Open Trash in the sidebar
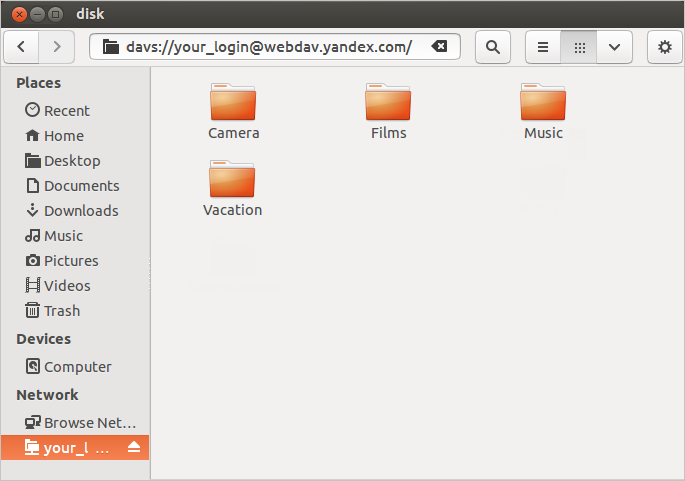Image resolution: width=685 pixels, height=481 pixels. point(75,311)
